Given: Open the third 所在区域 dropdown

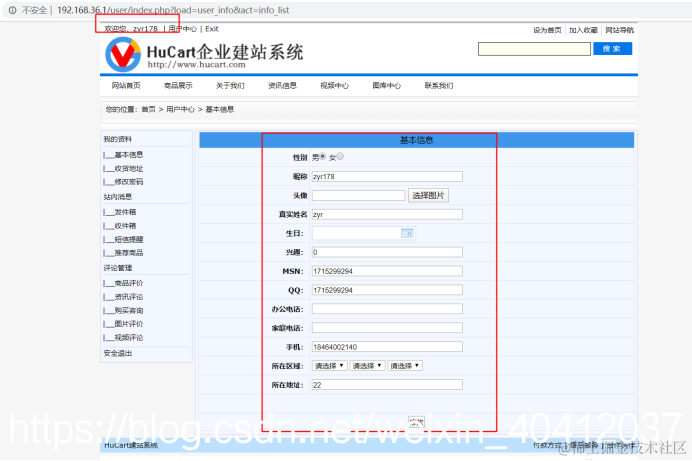Looking at the screenshot, I should (x=405, y=366).
